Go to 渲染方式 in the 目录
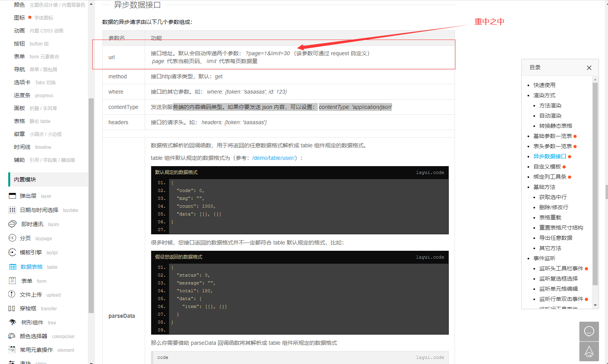 point(544,95)
